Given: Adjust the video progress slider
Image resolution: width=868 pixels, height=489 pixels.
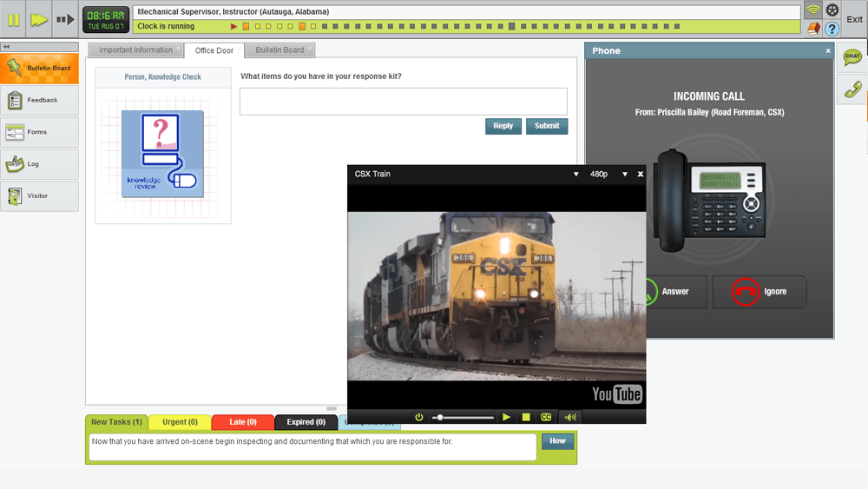Looking at the screenshot, I should [x=464, y=418].
